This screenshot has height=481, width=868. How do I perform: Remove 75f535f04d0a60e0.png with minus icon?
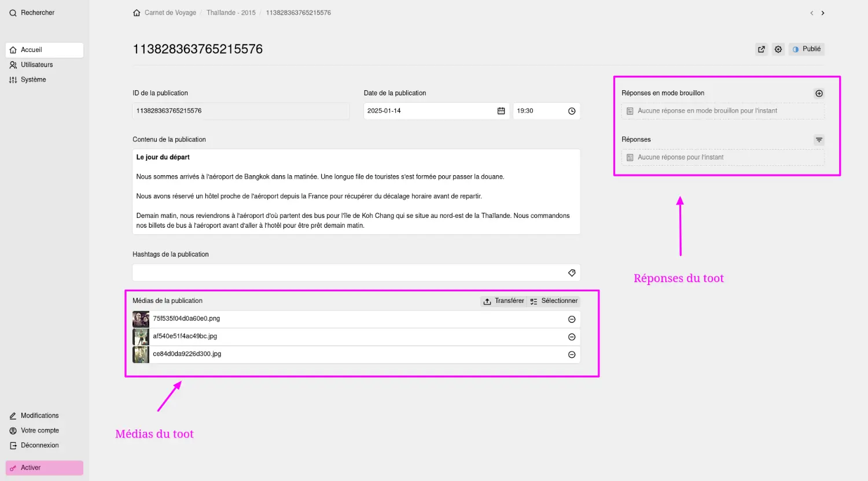(572, 319)
